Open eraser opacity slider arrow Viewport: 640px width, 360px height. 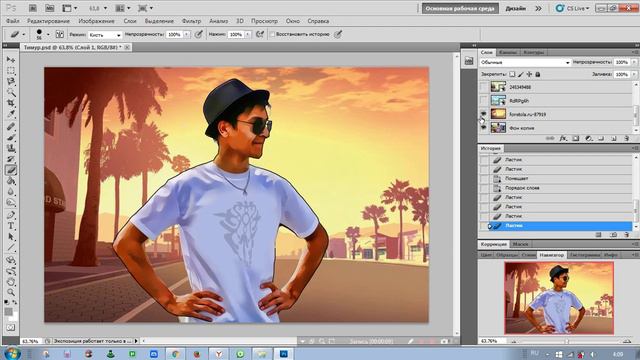click(187, 35)
